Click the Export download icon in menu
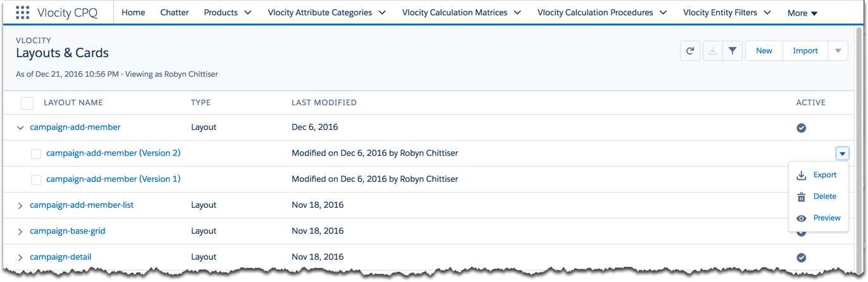This screenshot has height=282, width=868. coord(802,176)
